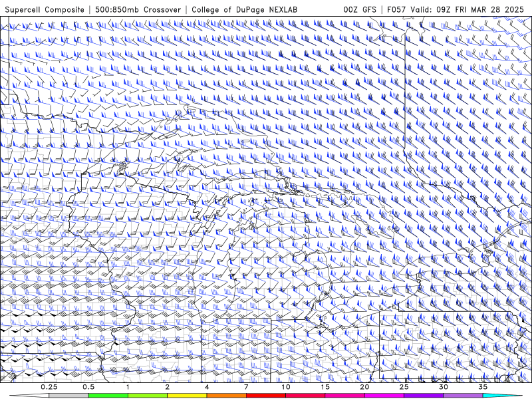Click the '0.5' legend value
Image resolution: width=532 pixels, height=399 pixels.
pyautogui.click(x=88, y=387)
